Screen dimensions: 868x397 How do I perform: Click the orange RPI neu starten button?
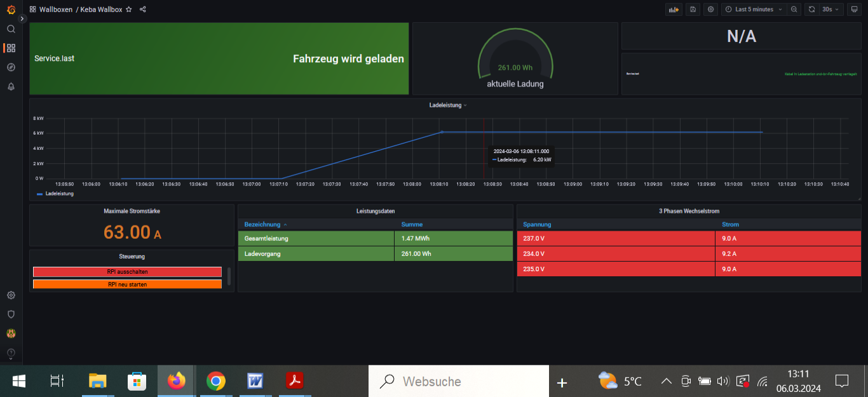point(127,285)
